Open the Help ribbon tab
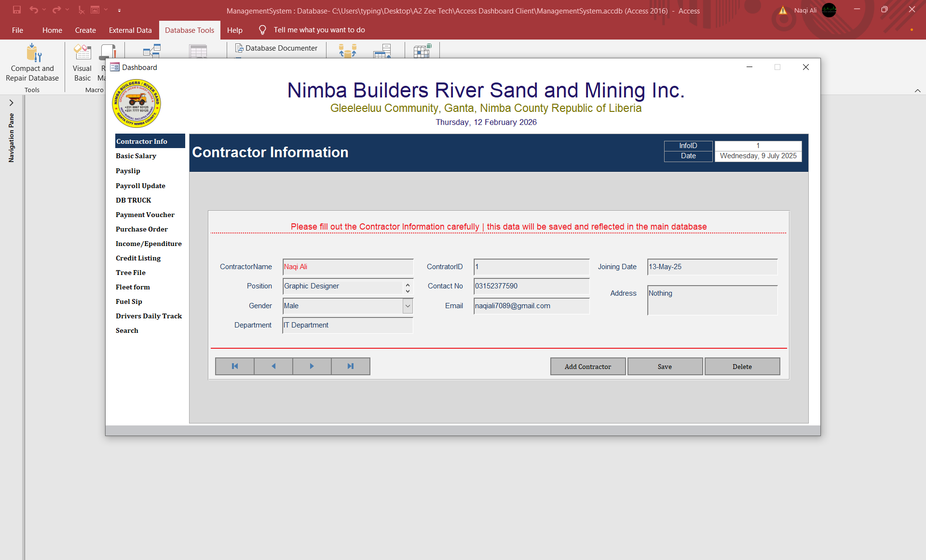 pyautogui.click(x=235, y=30)
